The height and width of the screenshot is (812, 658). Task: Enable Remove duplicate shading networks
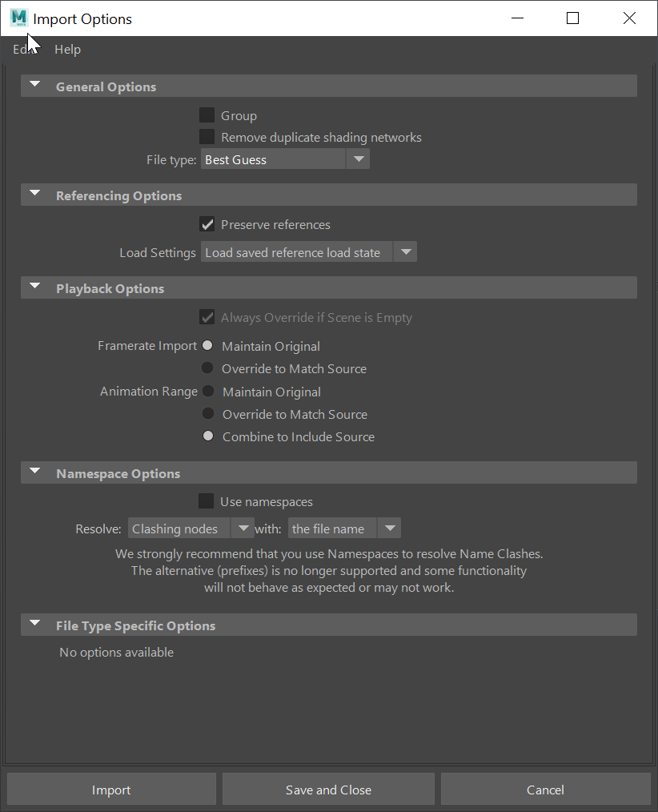tap(207, 136)
